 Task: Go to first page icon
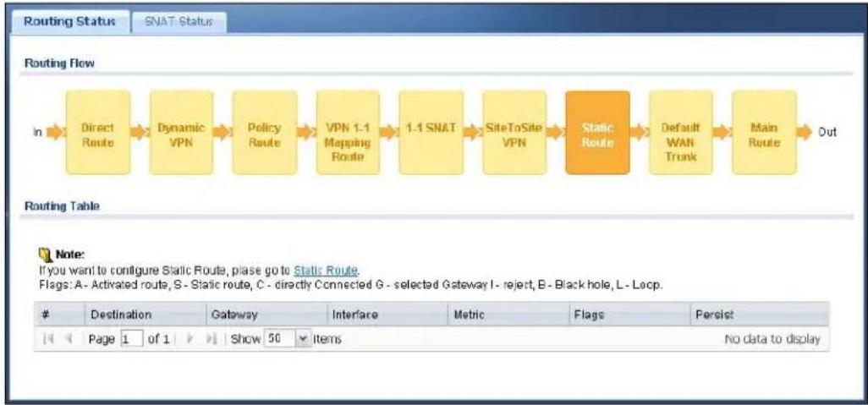[x=47, y=338]
